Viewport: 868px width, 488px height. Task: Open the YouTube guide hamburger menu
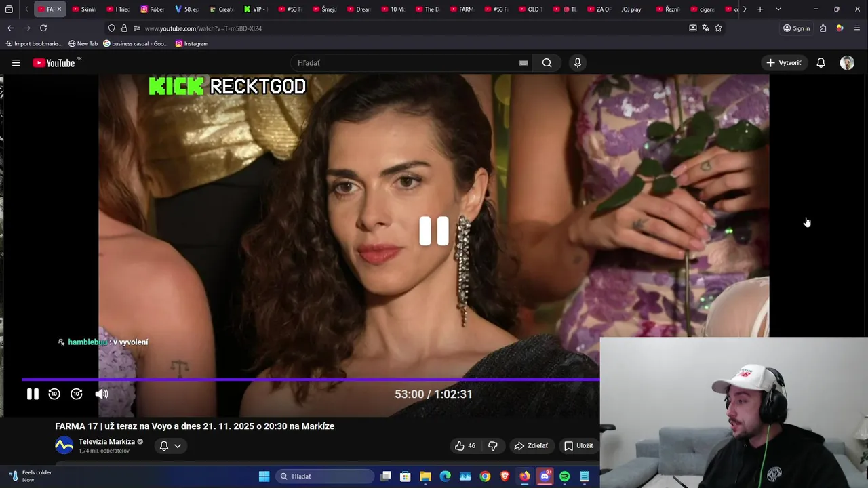coord(16,63)
